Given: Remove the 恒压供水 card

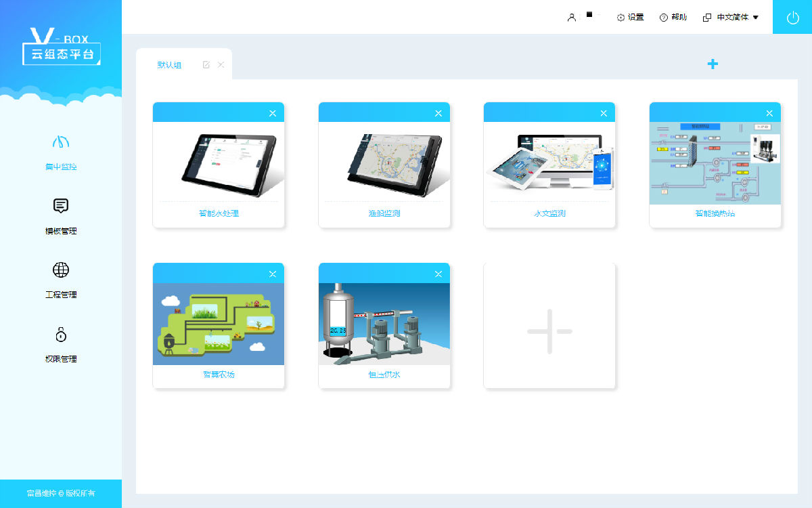Looking at the screenshot, I should [438, 274].
